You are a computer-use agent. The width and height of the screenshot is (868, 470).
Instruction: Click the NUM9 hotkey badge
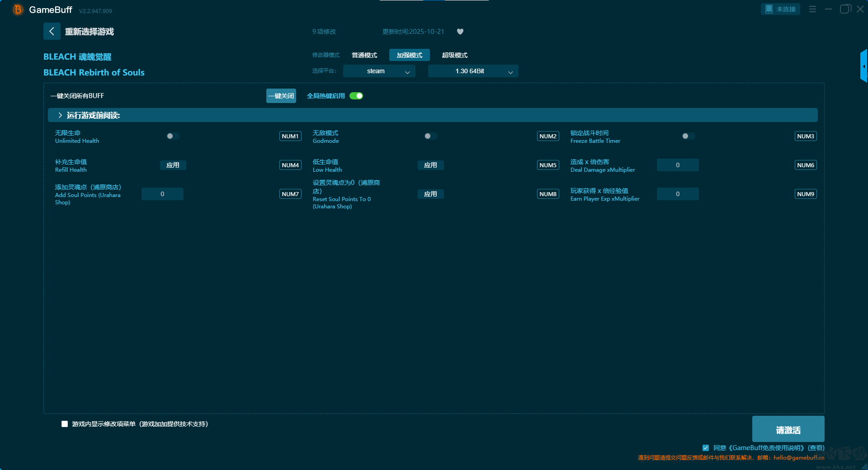click(805, 194)
